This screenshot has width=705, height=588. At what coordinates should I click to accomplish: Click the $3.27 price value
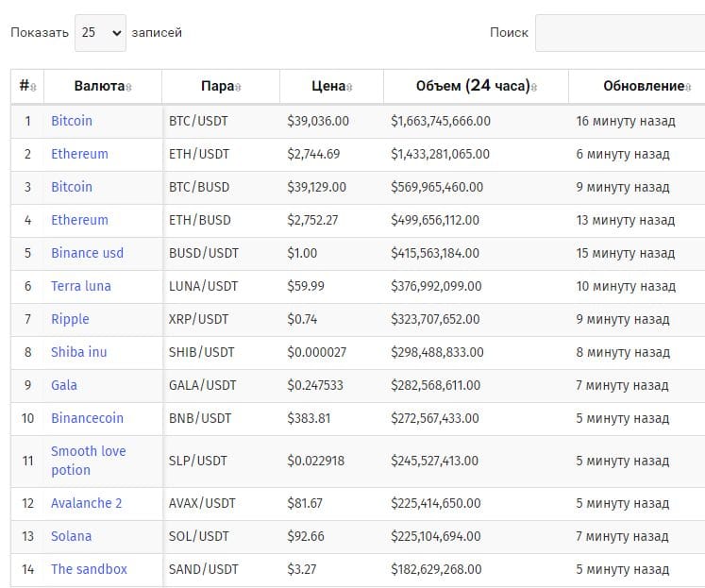[x=302, y=569]
